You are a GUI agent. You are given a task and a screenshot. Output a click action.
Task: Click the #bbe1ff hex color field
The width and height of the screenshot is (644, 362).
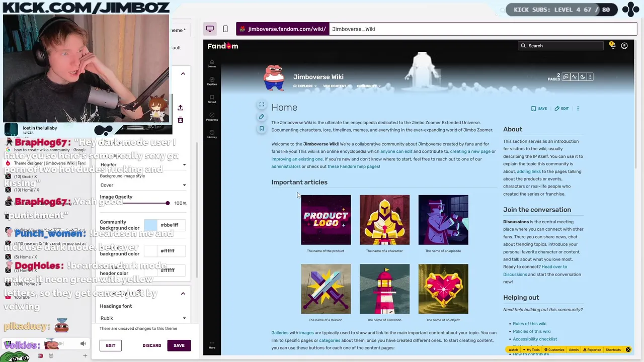tap(172, 225)
